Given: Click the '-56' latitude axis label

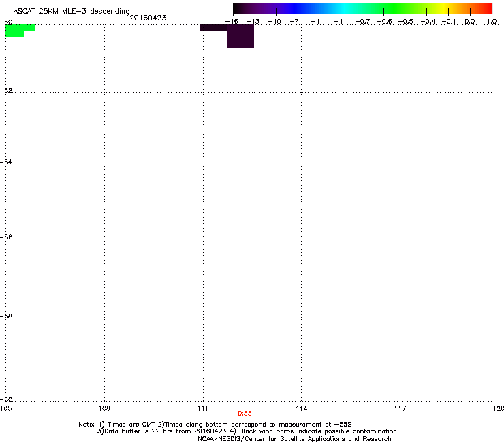Looking at the screenshot, I should (6, 236).
